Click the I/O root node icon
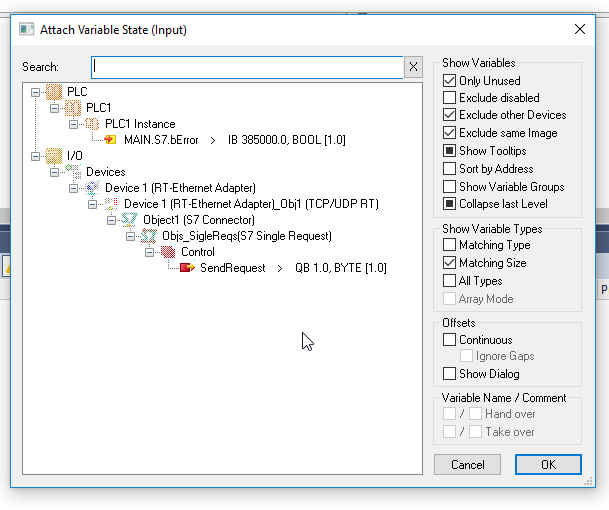Viewport: 609px width, 510px height. click(x=54, y=156)
